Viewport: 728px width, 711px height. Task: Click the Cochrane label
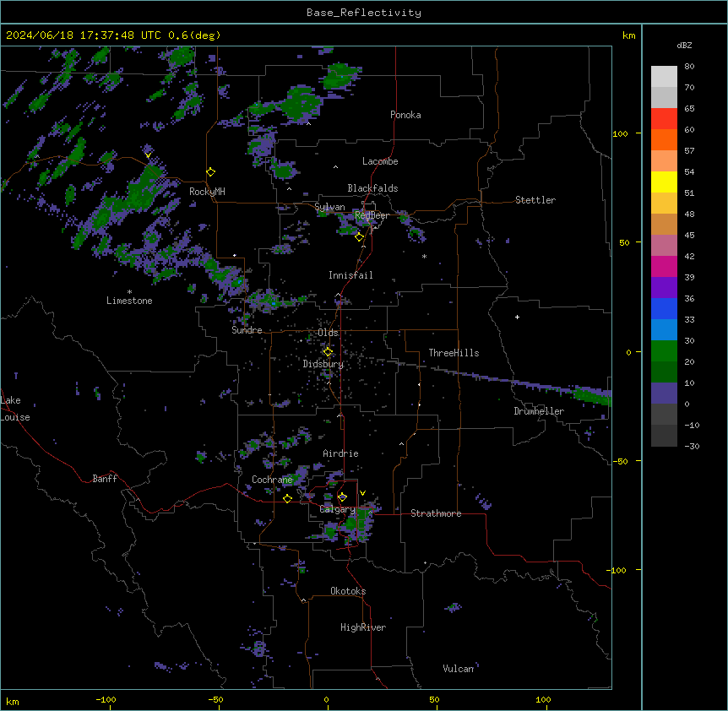[x=272, y=480]
